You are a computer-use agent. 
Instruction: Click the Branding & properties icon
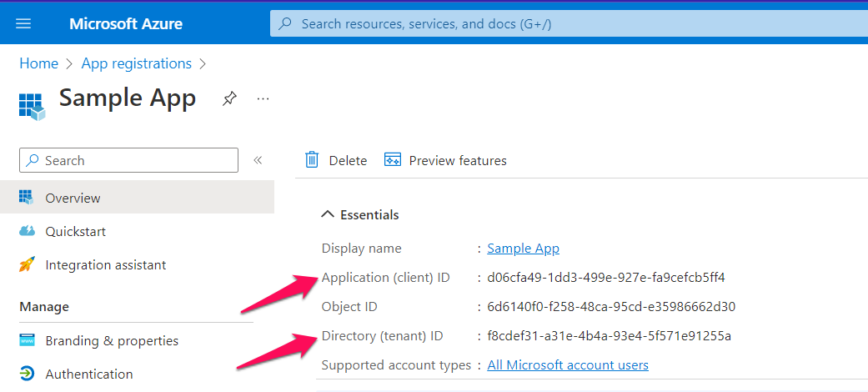click(x=28, y=340)
